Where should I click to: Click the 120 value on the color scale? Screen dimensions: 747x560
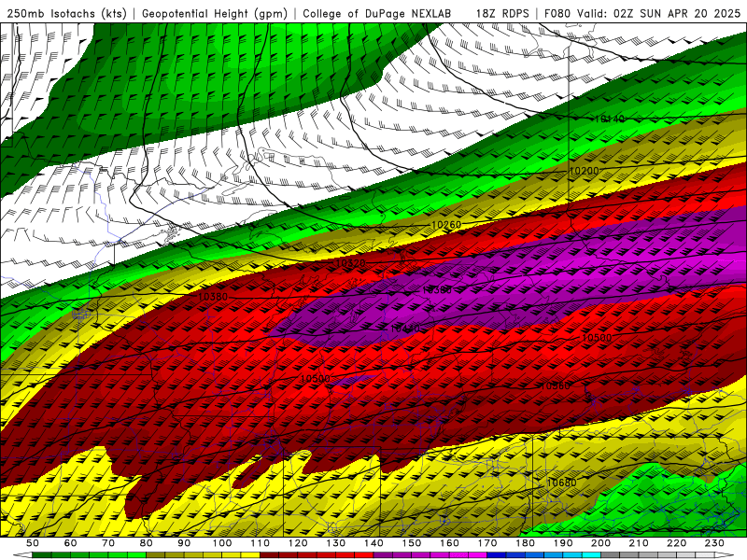click(298, 543)
